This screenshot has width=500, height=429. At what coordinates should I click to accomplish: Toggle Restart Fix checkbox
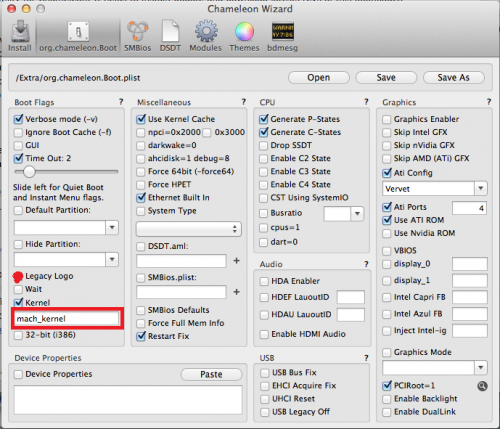pyautogui.click(x=141, y=336)
